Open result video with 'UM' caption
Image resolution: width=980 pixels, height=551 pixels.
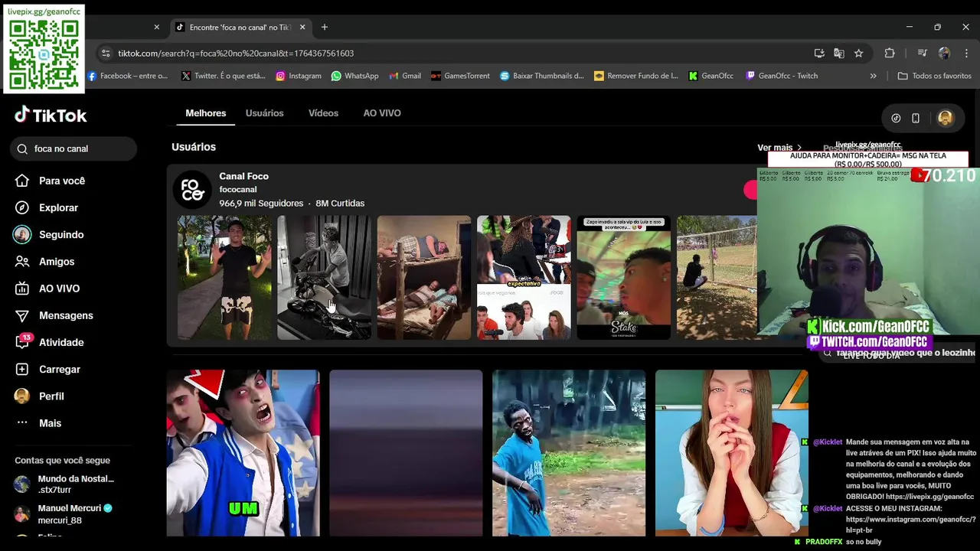[243, 453]
